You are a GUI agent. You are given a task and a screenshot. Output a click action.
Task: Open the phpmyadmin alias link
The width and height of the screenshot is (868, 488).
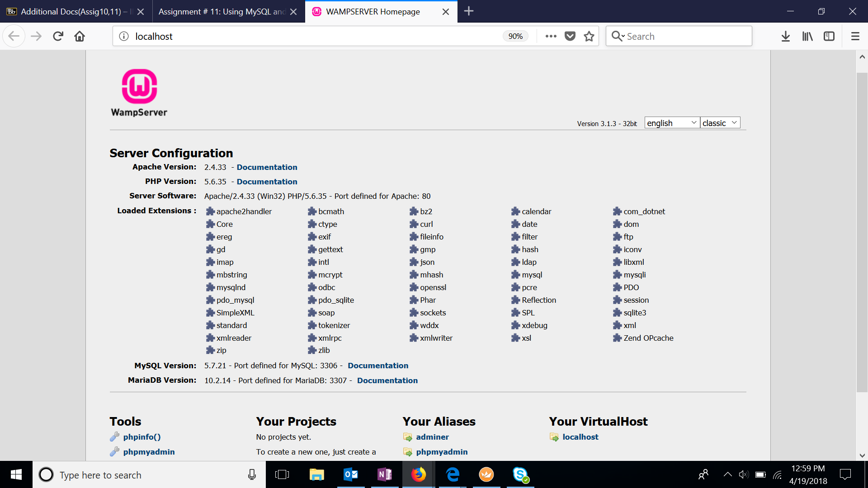coord(442,452)
